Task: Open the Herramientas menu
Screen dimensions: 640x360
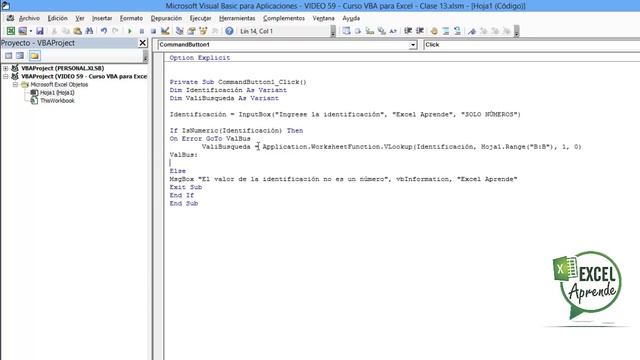Action: pyautogui.click(x=237, y=18)
